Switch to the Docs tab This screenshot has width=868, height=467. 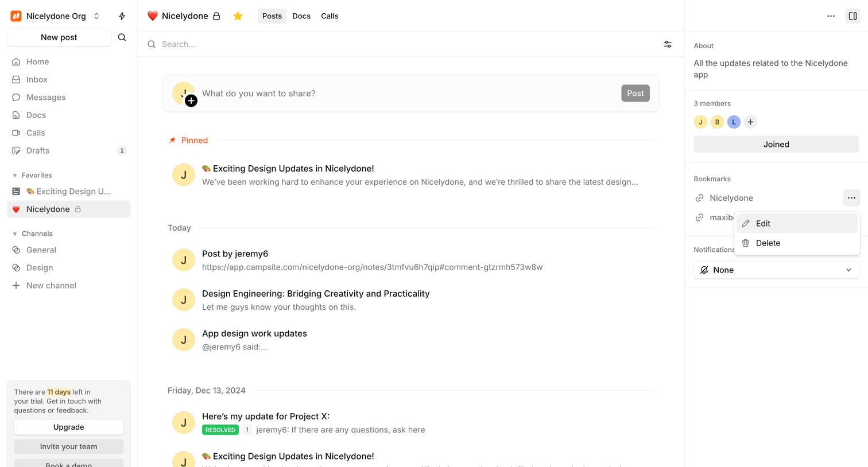coord(301,16)
